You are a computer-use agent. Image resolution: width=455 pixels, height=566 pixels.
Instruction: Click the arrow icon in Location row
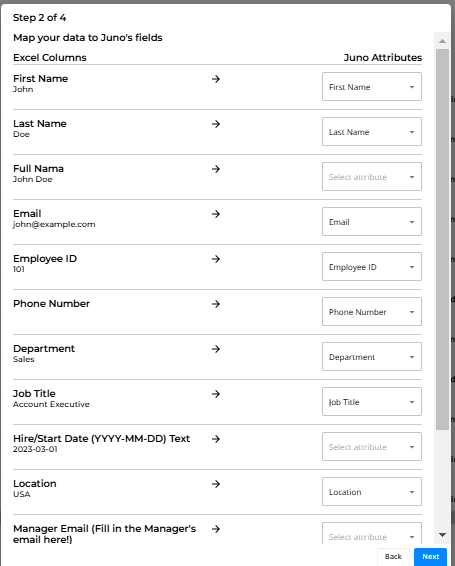pyautogui.click(x=216, y=484)
